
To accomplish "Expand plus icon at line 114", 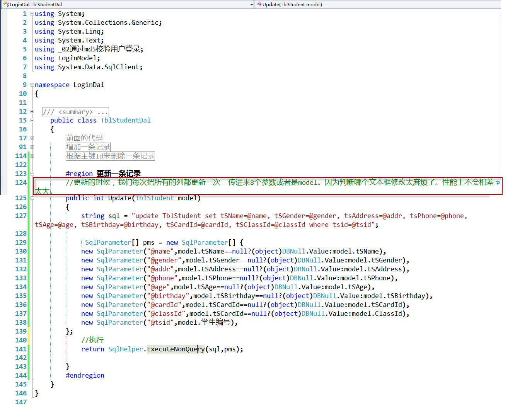I will pyautogui.click(x=32, y=156).
